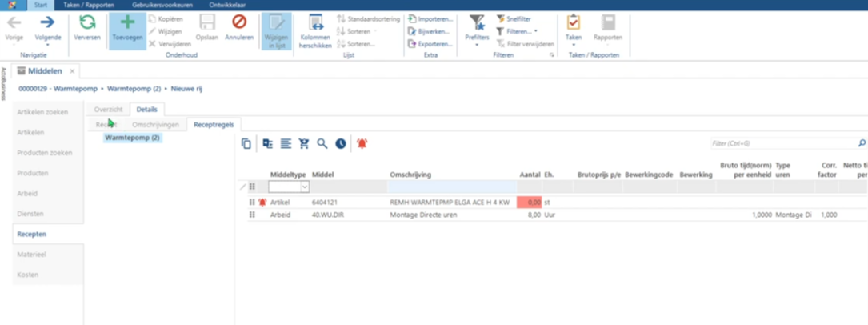868x325 pixels.
Task: Click the copy icon in grid toolbar
Action: [x=246, y=144]
